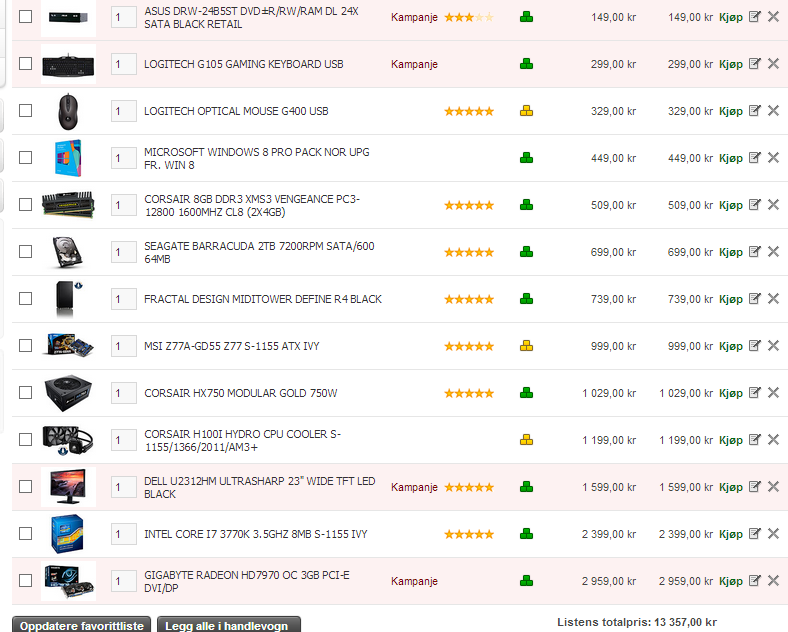Screen dimensions: 788x632
Task: Click edit icon for Dell U2312HM monitor
Action: 754,486
